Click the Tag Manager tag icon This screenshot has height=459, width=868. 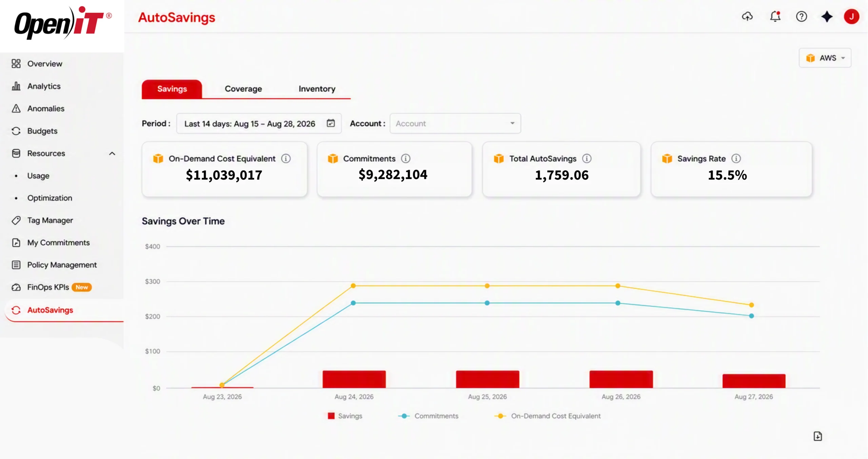pos(16,220)
